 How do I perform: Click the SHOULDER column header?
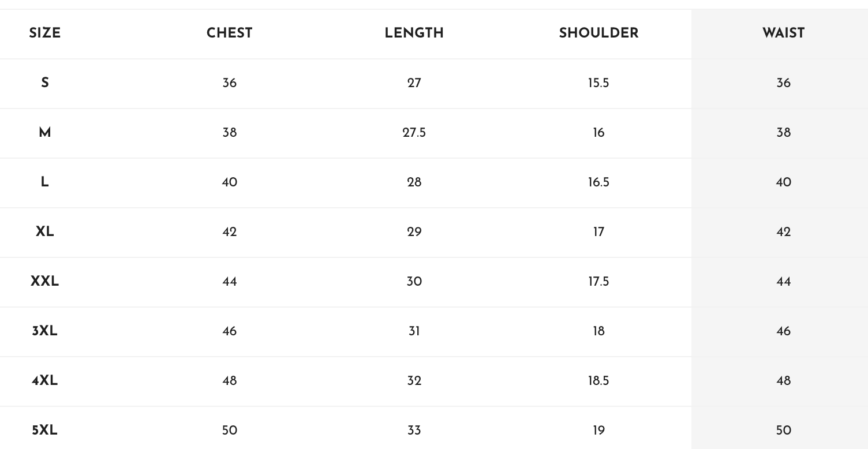[x=599, y=33]
